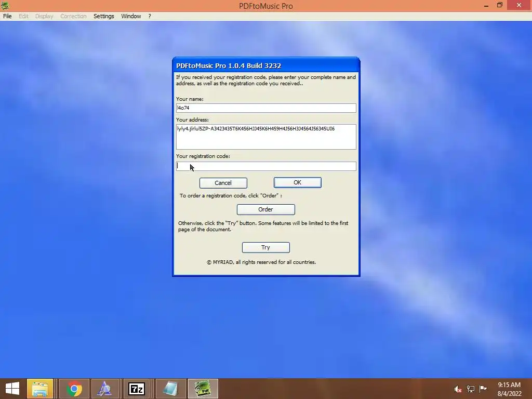This screenshot has width=532, height=399.
Task: Open the Window menu
Action: (131, 16)
